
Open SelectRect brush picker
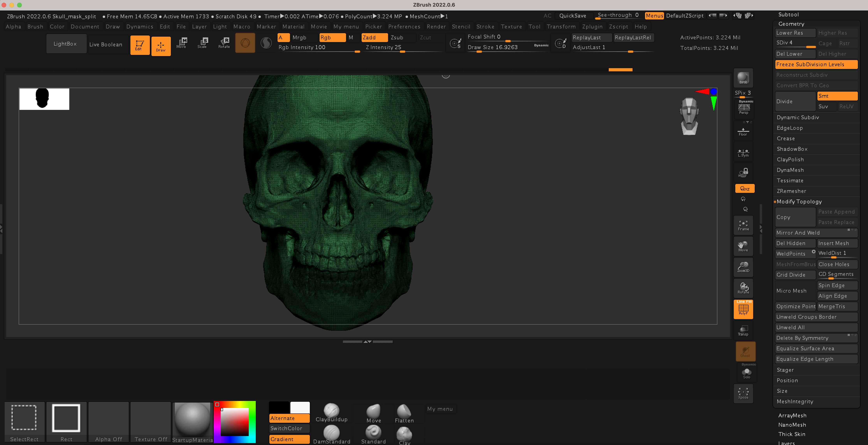(x=24, y=422)
